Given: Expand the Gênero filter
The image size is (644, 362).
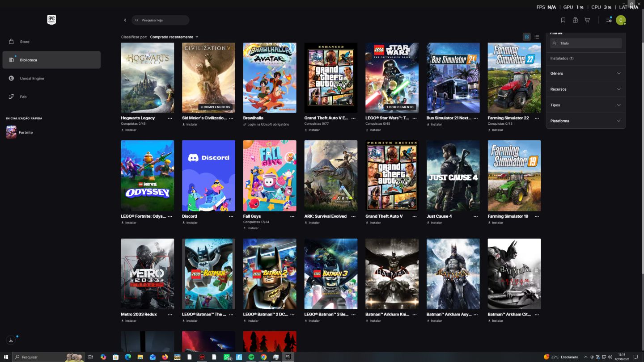Looking at the screenshot, I should coord(585,73).
